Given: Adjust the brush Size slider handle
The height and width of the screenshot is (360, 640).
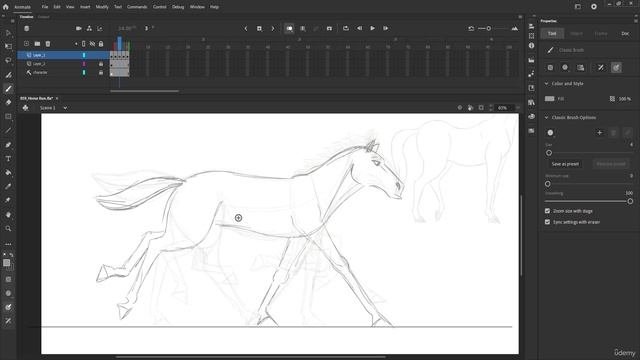Looking at the screenshot, I should 549,153.
